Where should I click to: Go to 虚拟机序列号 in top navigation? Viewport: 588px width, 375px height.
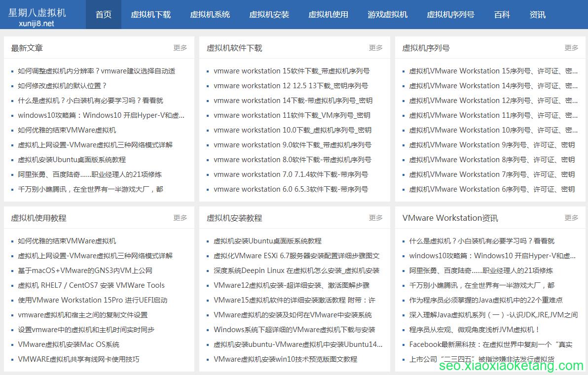pyautogui.click(x=450, y=15)
